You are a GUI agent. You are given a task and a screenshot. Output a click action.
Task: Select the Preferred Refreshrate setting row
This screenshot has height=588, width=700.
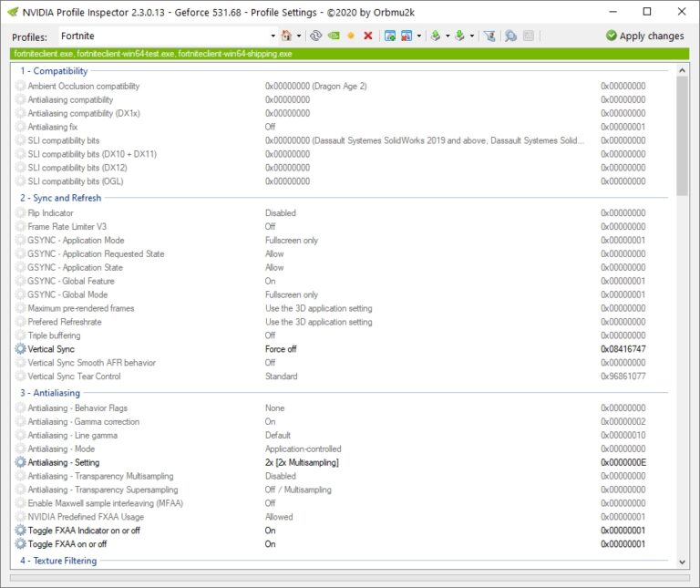342,322
